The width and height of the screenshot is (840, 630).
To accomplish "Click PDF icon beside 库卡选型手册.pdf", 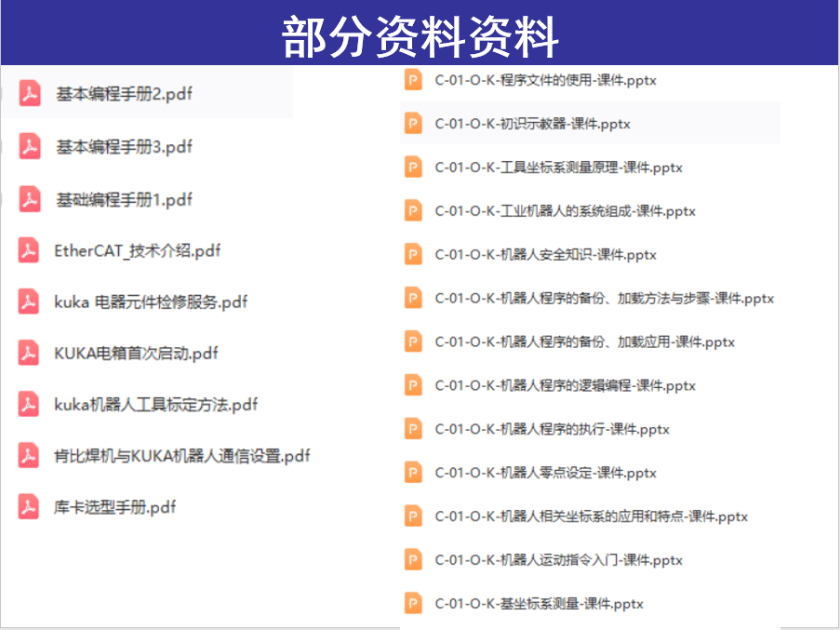I will point(29,507).
